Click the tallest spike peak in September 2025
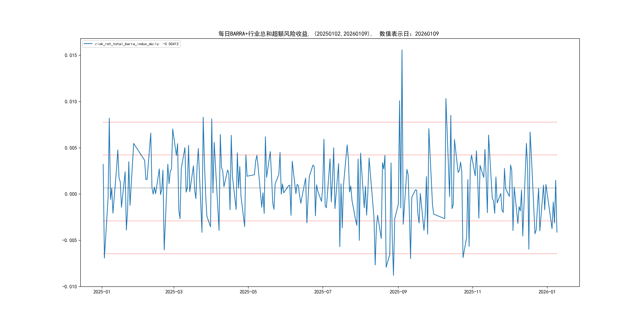 [x=402, y=50]
